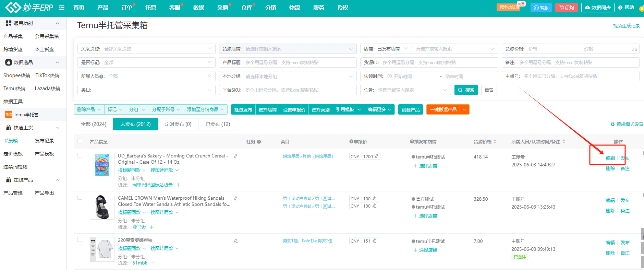Click 编辑模式设置 gear link
Viewport: 644px width, 270px height.
pyautogui.click(x=627, y=124)
